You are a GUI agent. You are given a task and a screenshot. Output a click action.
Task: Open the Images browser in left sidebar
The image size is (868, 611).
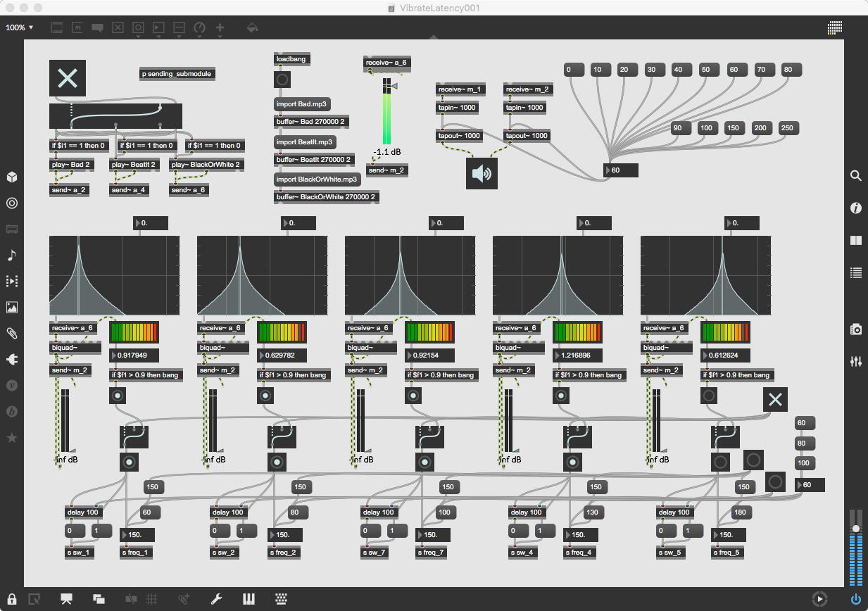click(11, 307)
